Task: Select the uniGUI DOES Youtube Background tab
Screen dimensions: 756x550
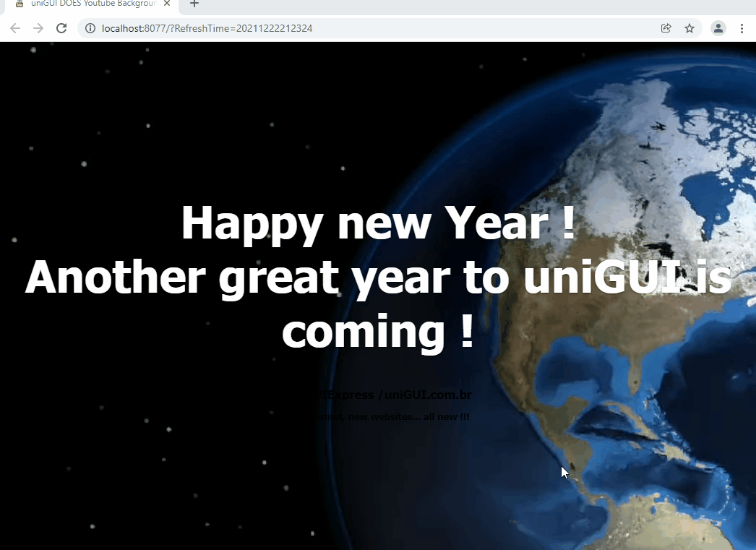Action: pos(92,4)
